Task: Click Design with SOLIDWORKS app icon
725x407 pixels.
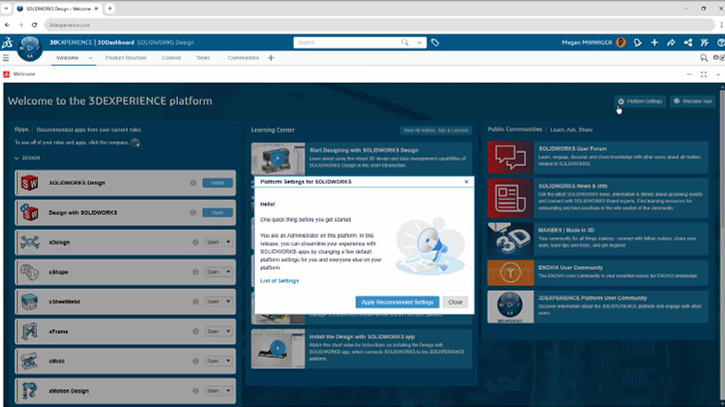Action: point(30,213)
